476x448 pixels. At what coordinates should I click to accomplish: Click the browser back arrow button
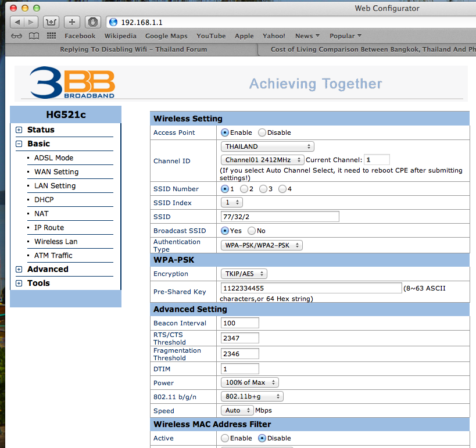[17, 22]
